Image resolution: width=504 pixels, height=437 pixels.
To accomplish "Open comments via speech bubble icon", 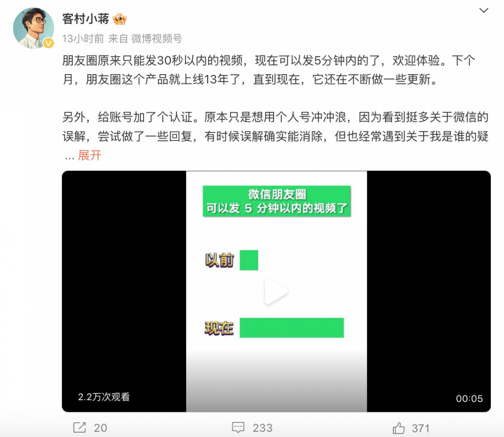I will coord(238,428).
